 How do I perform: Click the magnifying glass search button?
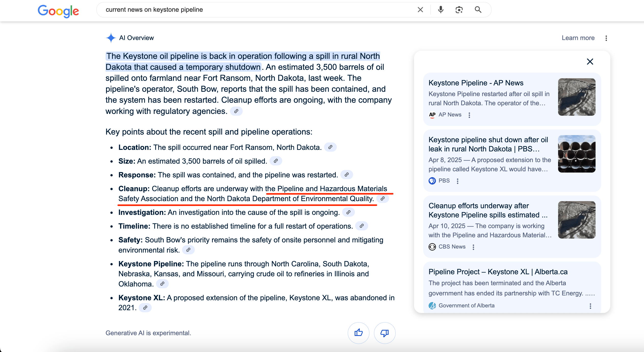coord(478,10)
